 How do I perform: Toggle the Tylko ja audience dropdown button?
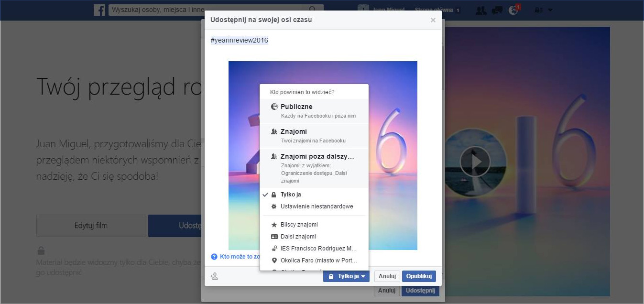pos(346,276)
